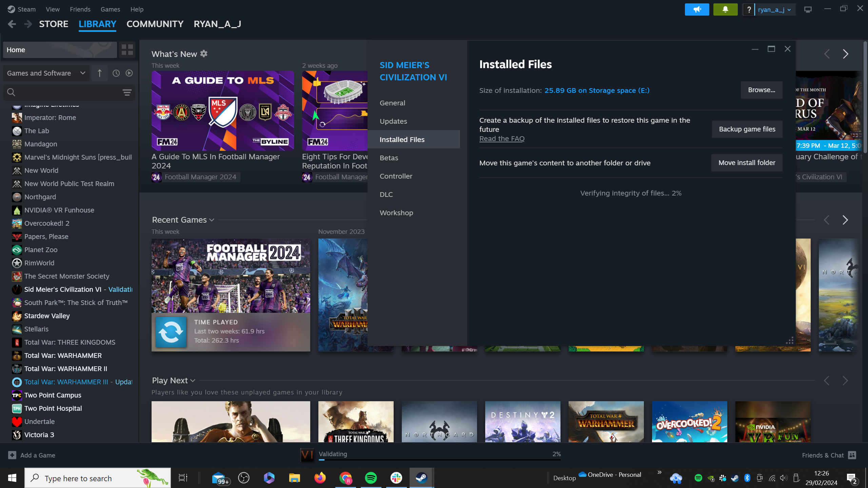Open the Games menu
Screen dimensions: 868x488
click(x=110, y=9)
